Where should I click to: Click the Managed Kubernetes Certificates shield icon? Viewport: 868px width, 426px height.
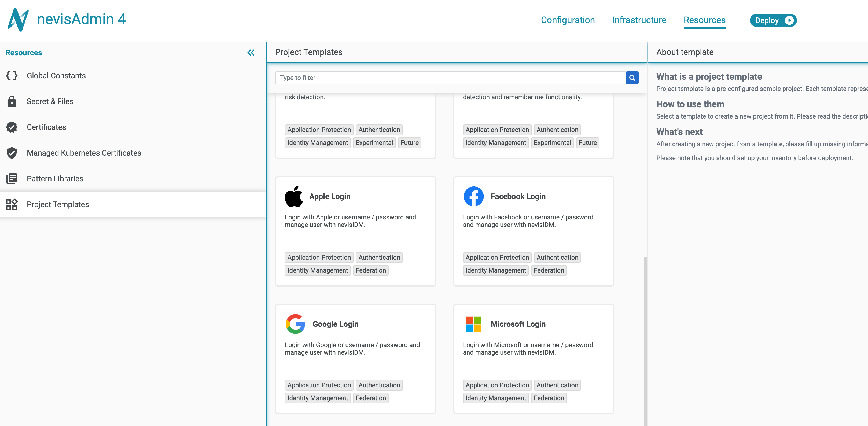click(x=12, y=153)
